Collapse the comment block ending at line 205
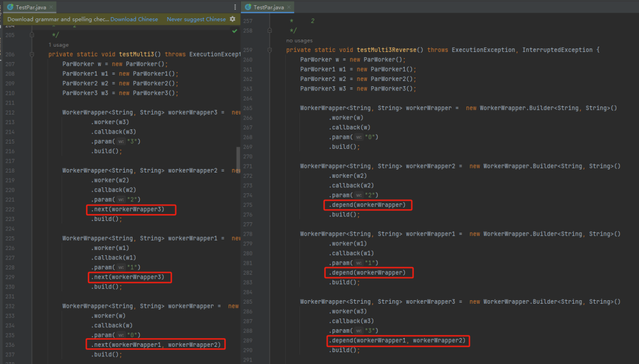This screenshot has width=639, height=364. 32,35
